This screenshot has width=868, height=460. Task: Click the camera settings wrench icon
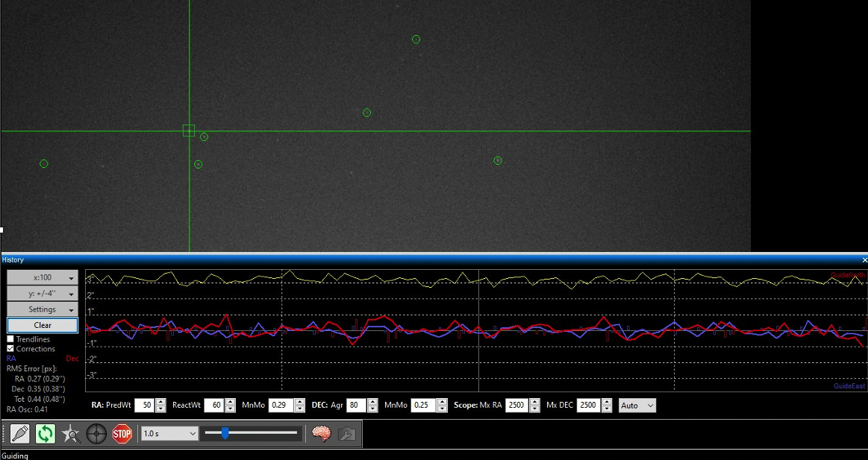(346, 433)
